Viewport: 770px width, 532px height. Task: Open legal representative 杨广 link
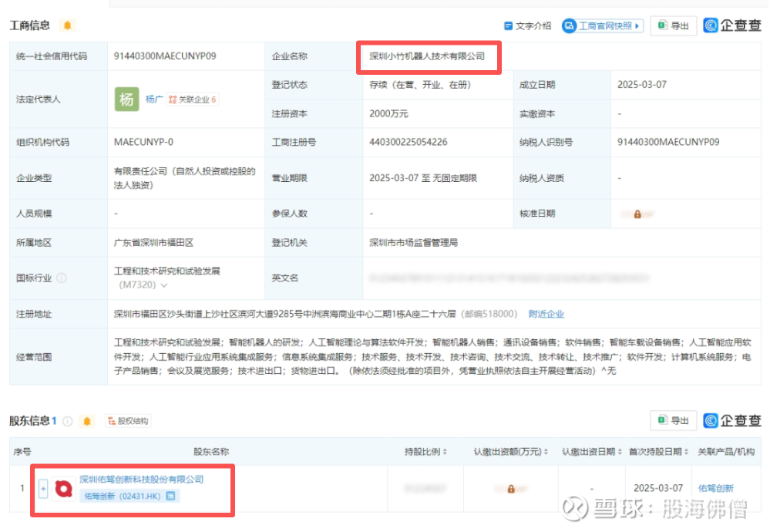click(153, 99)
